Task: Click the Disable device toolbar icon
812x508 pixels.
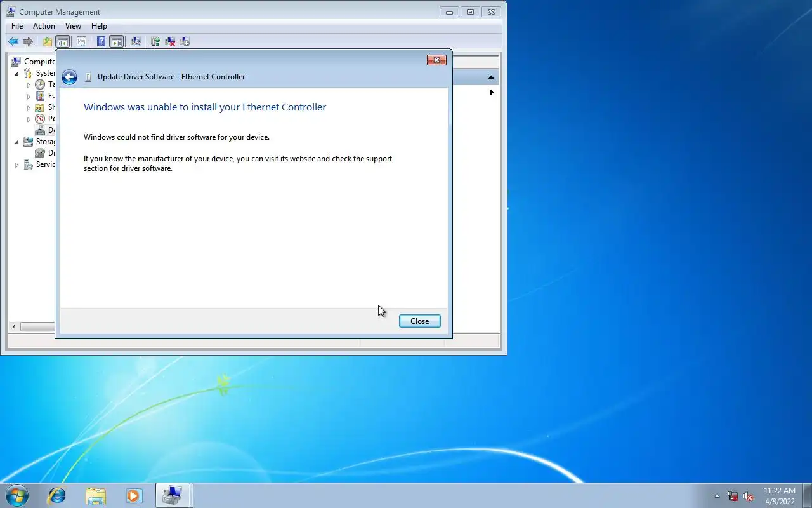Action: (185, 41)
